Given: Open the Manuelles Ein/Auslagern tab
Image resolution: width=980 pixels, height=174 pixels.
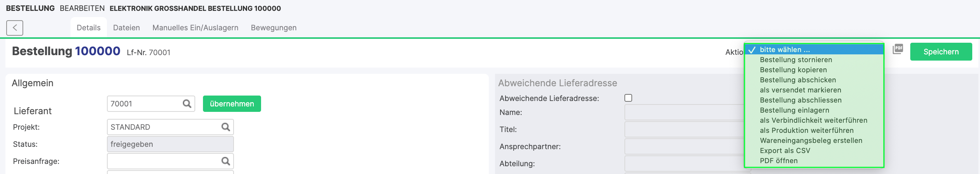Looking at the screenshot, I should pos(195,28).
